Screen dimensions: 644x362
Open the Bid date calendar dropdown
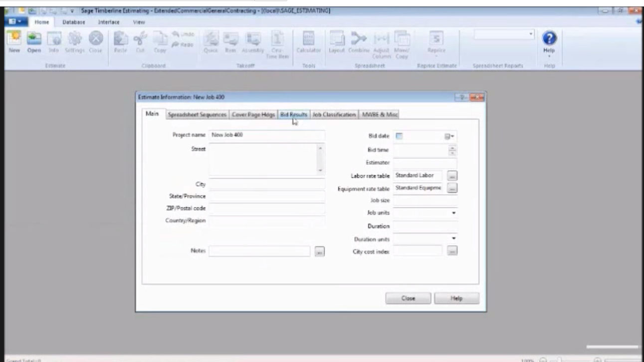[450, 136]
